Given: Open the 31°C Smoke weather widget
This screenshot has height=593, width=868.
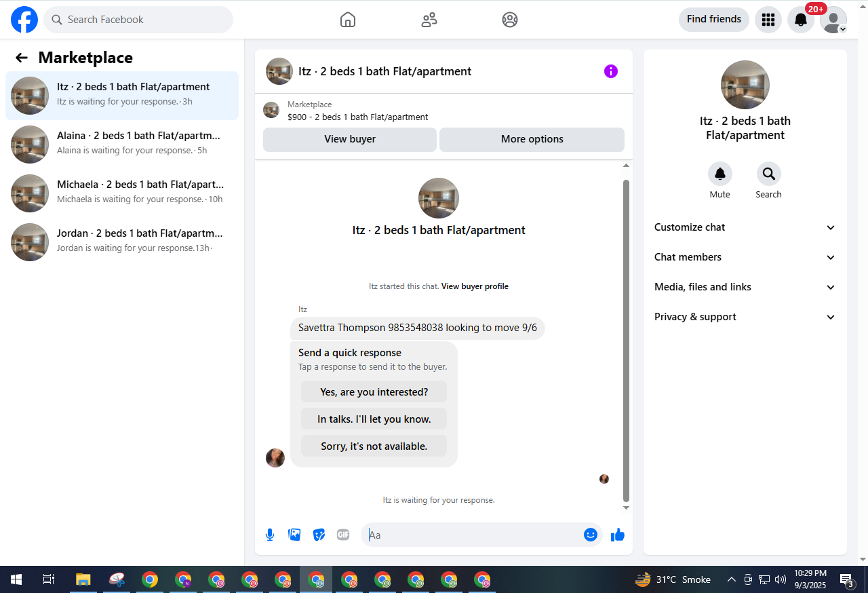Looking at the screenshot, I should pos(673,579).
